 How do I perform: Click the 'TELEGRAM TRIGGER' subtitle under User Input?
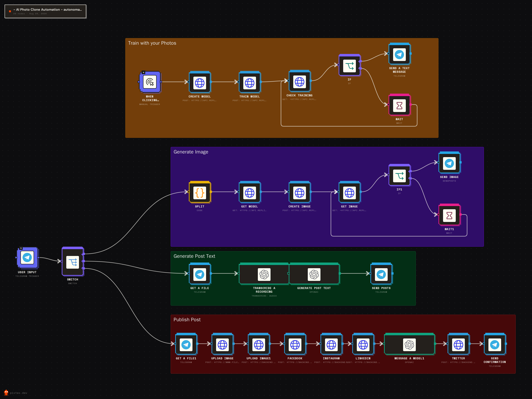(27, 276)
